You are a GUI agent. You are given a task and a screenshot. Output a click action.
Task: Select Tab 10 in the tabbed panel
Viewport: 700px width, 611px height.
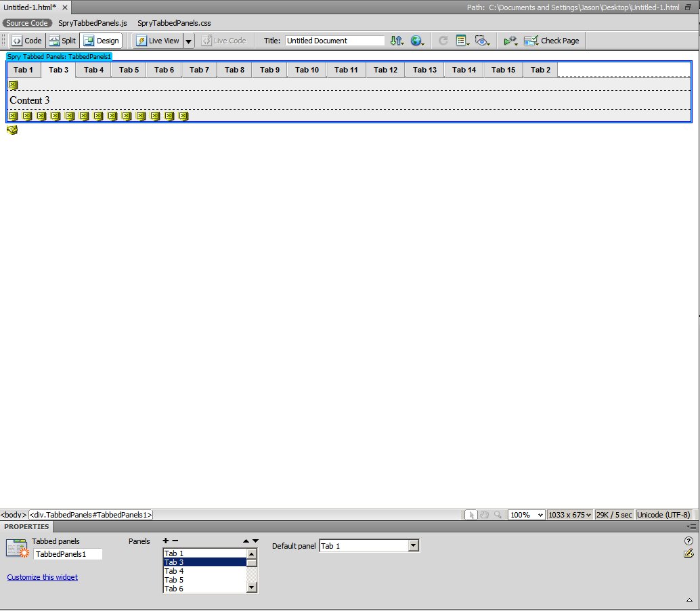coord(307,70)
